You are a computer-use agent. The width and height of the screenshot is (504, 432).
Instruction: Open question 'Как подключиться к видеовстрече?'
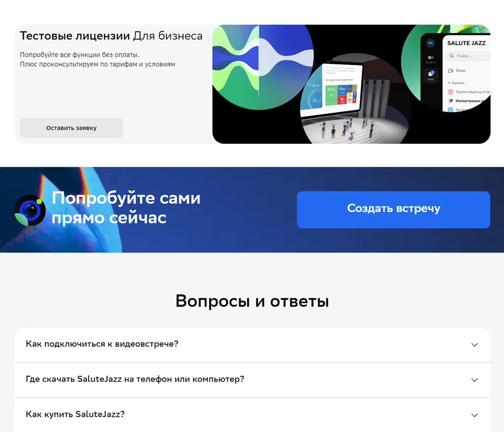pyautogui.click(x=102, y=344)
